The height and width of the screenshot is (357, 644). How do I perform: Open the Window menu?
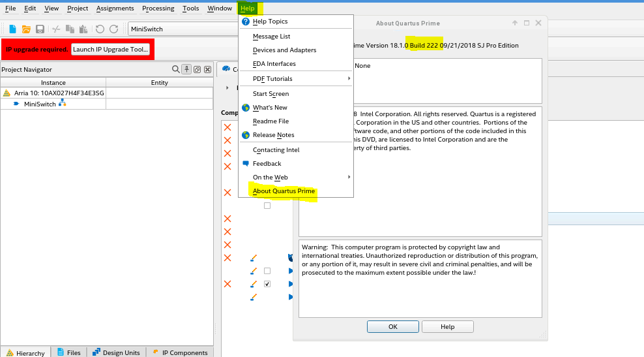(220, 8)
